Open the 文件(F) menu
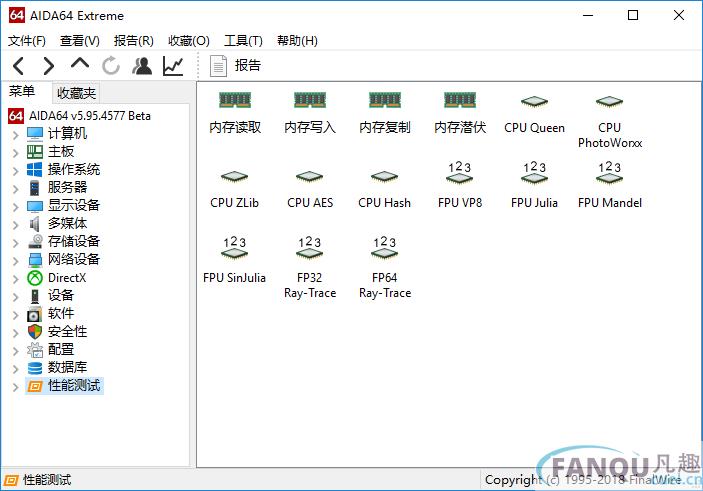The image size is (703, 491). pos(26,41)
